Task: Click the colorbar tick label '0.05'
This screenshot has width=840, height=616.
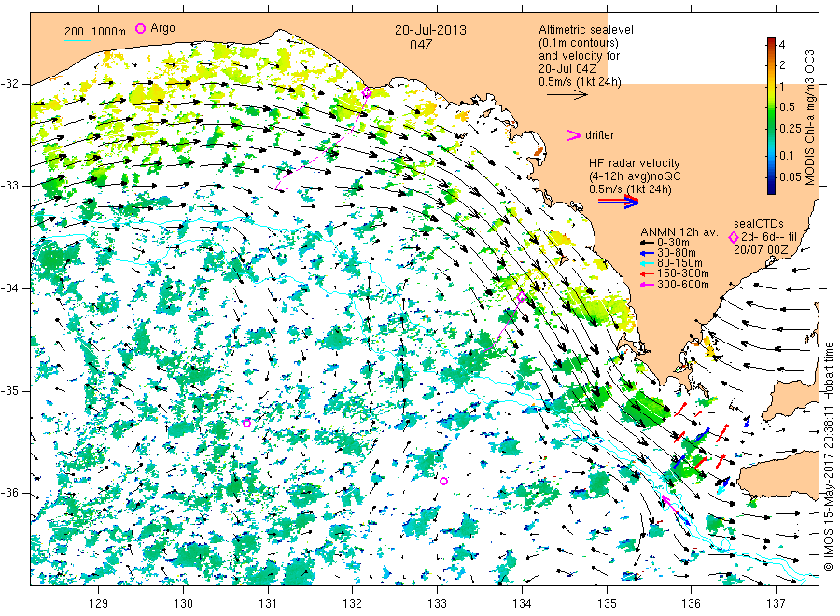Action: (x=791, y=176)
